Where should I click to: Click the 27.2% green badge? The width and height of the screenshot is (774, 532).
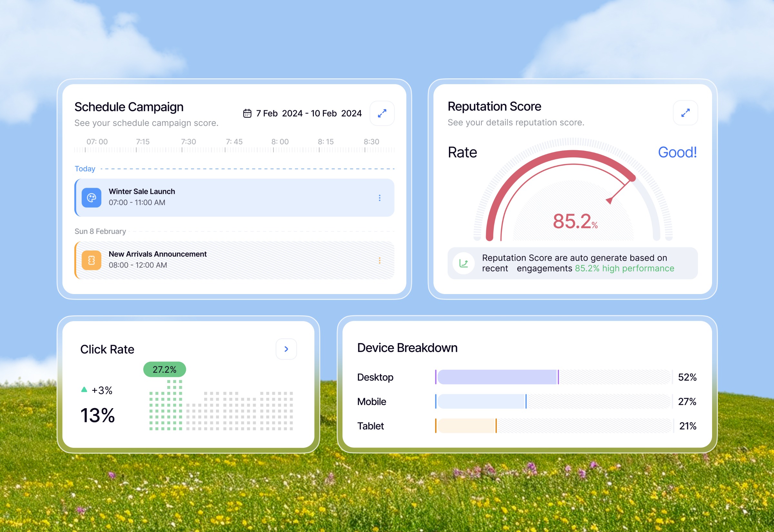(164, 369)
